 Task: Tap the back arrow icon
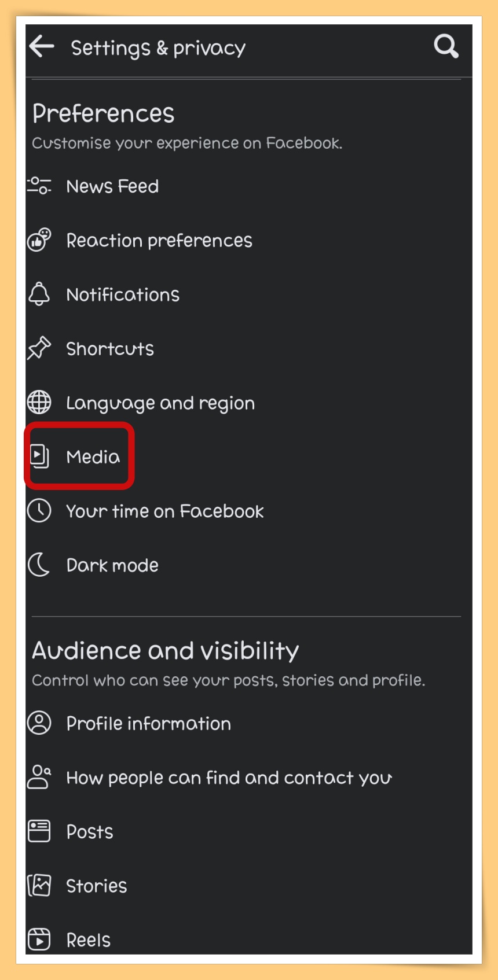(x=41, y=46)
